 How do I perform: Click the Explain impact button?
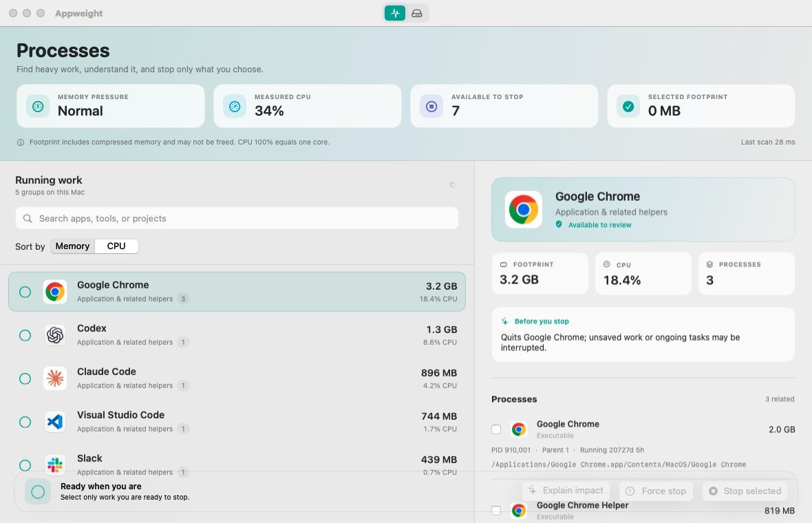(x=566, y=491)
